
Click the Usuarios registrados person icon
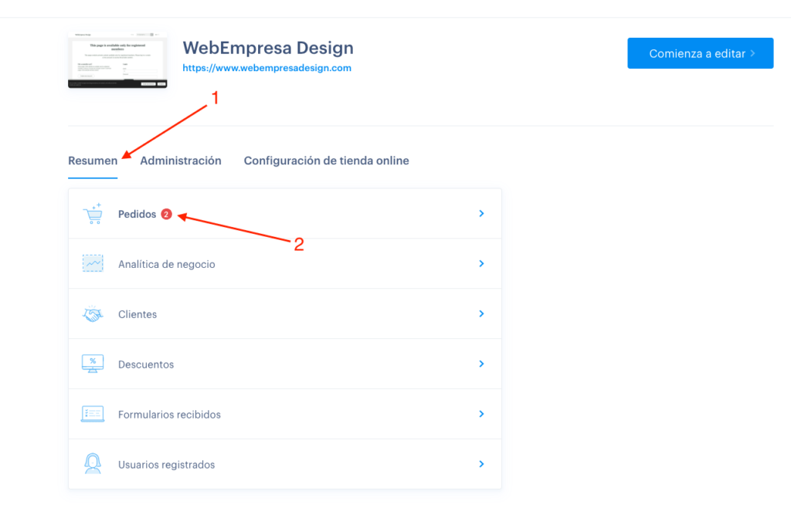[x=93, y=463]
